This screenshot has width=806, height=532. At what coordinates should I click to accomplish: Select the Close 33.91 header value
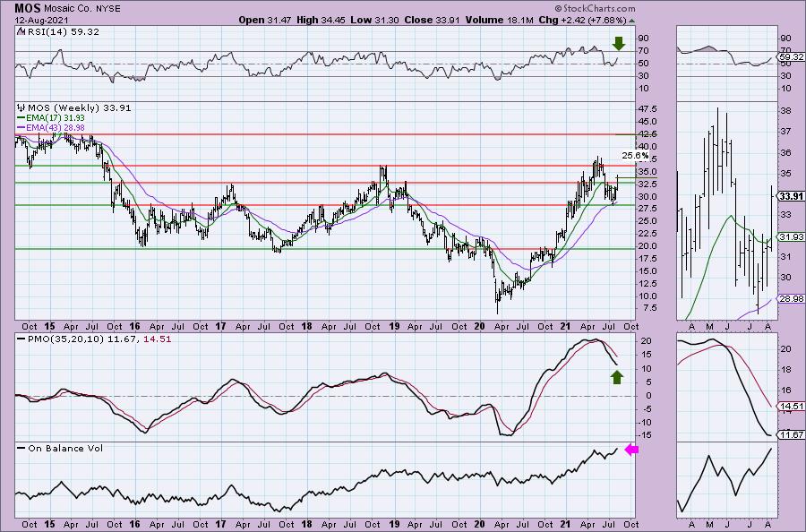(x=433, y=20)
